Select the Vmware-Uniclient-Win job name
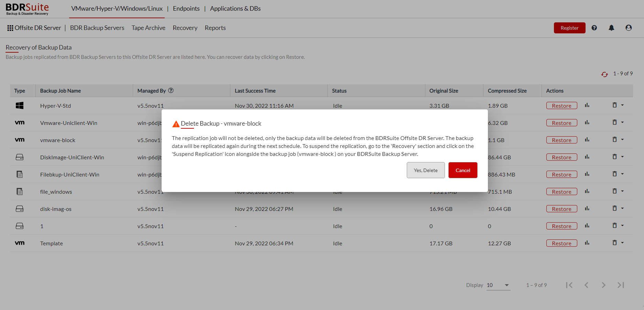Screen dimensions: 644x310 click(68, 123)
